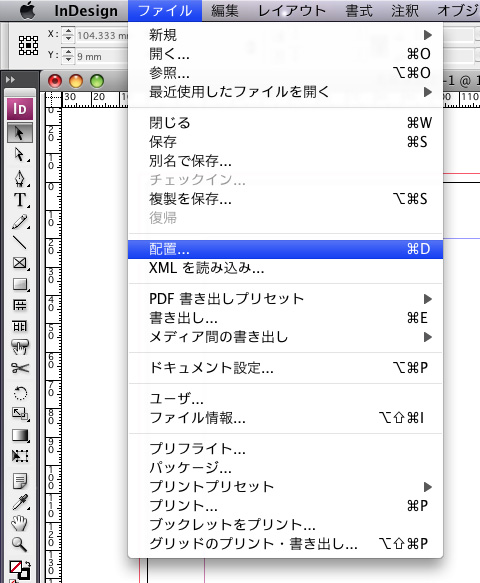Select the Note tool
This screenshot has height=583, width=480.
20,481
